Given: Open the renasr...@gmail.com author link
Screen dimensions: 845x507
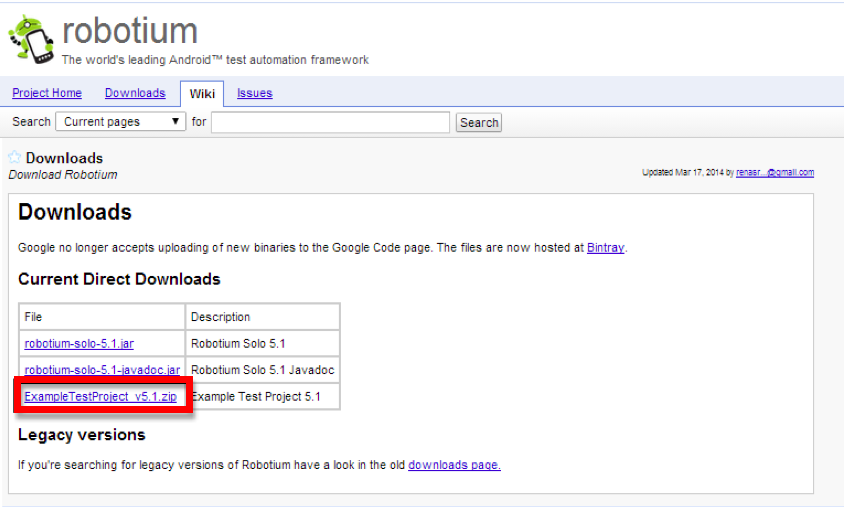Looking at the screenshot, I should click(x=775, y=172).
